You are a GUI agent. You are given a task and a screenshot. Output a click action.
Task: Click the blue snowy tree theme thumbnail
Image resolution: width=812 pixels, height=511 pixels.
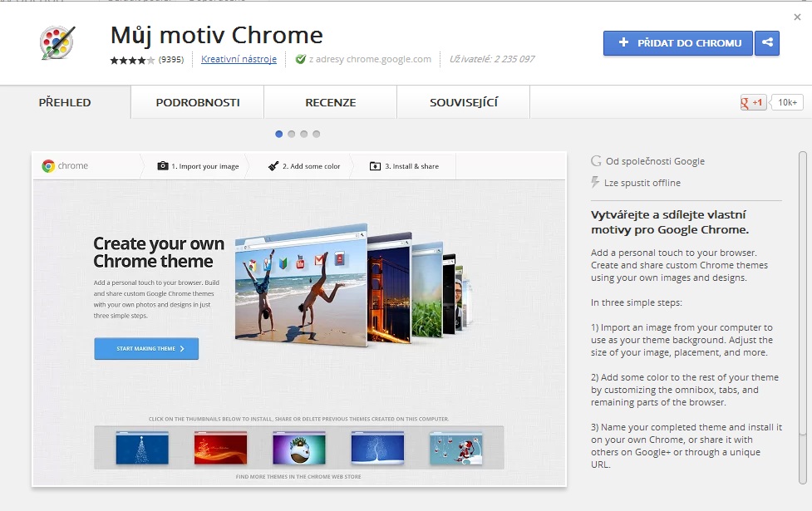377,448
